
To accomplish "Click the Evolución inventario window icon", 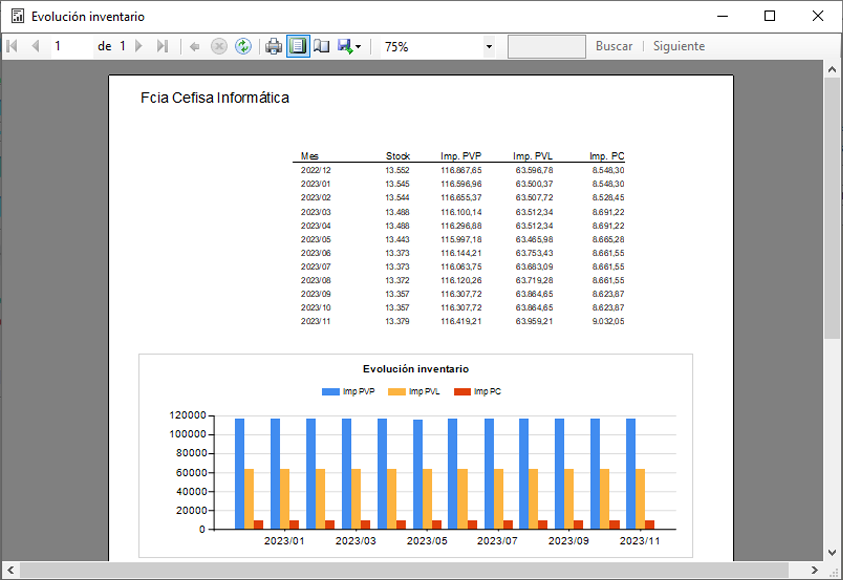I will (18, 16).
